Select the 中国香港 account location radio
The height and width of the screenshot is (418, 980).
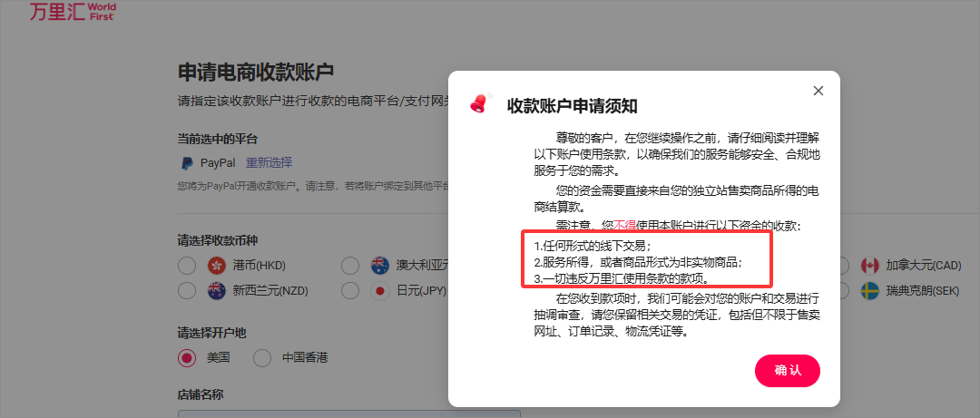(x=262, y=358)
